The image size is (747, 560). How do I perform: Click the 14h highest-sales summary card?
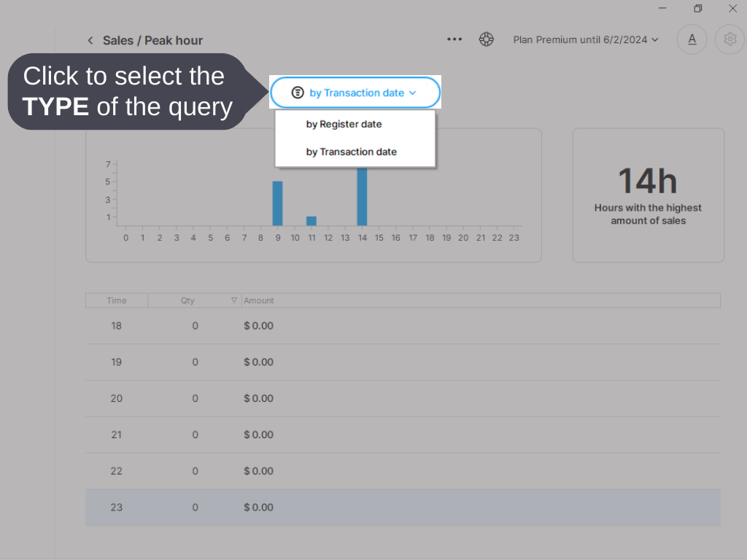(x=647, y=194)
